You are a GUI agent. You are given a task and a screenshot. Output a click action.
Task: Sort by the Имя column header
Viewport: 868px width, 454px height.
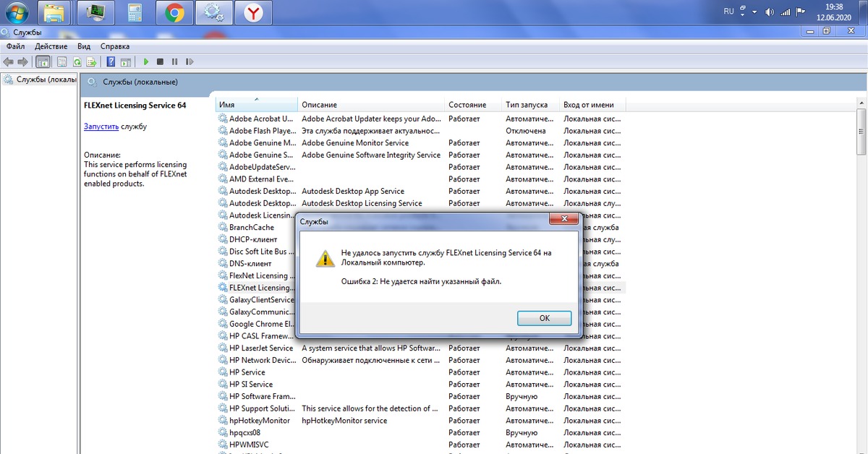(x=257, y=105)
